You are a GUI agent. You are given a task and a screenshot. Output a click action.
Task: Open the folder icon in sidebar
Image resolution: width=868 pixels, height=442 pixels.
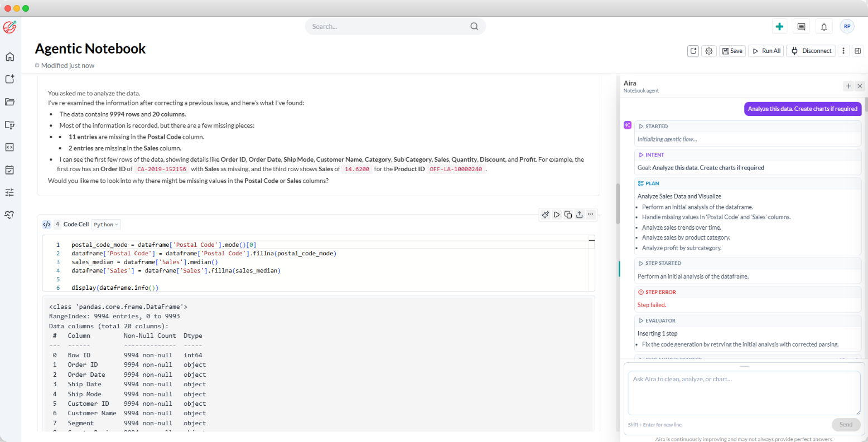point(9,102)
